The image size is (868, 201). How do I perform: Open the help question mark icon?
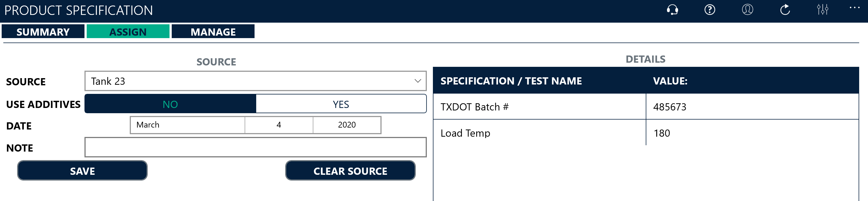pyautogui.click(x=710, y=10)
